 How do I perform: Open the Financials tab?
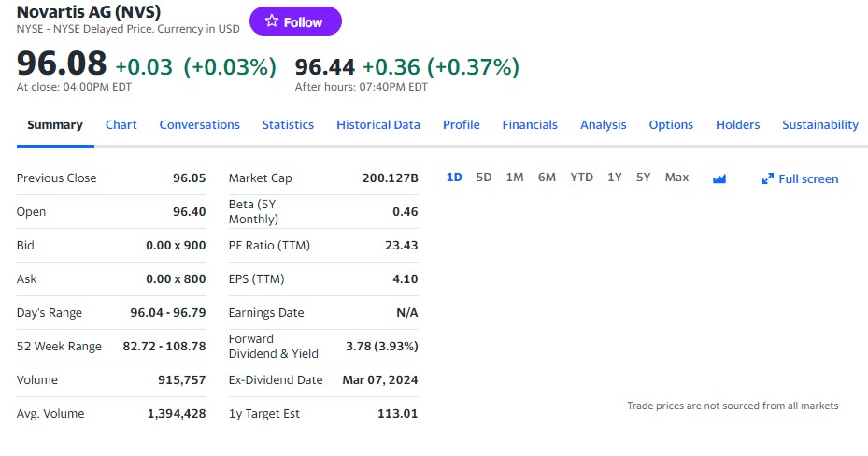(x=530, y=125)
